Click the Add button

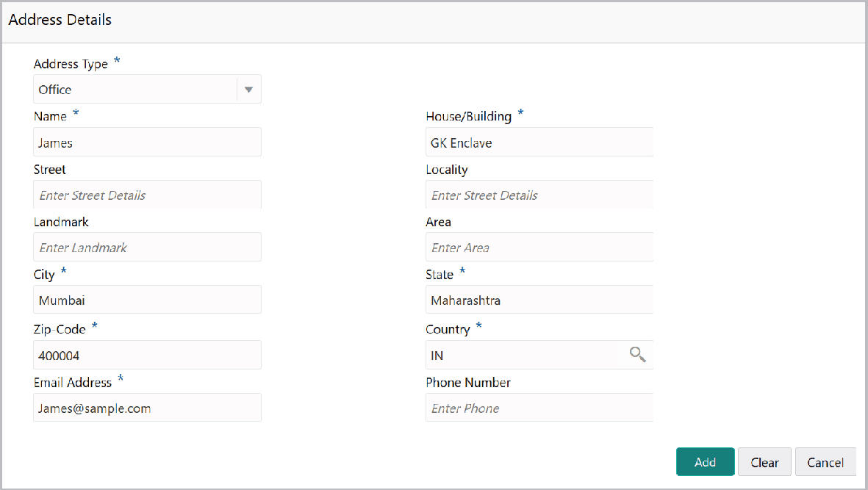coord(706,462)
